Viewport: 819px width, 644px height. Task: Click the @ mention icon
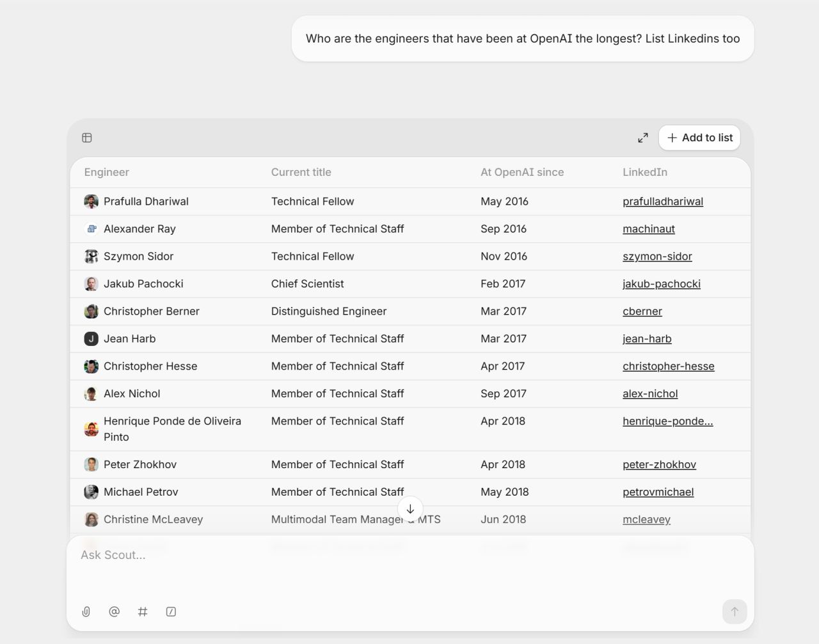tap(115, 611)
